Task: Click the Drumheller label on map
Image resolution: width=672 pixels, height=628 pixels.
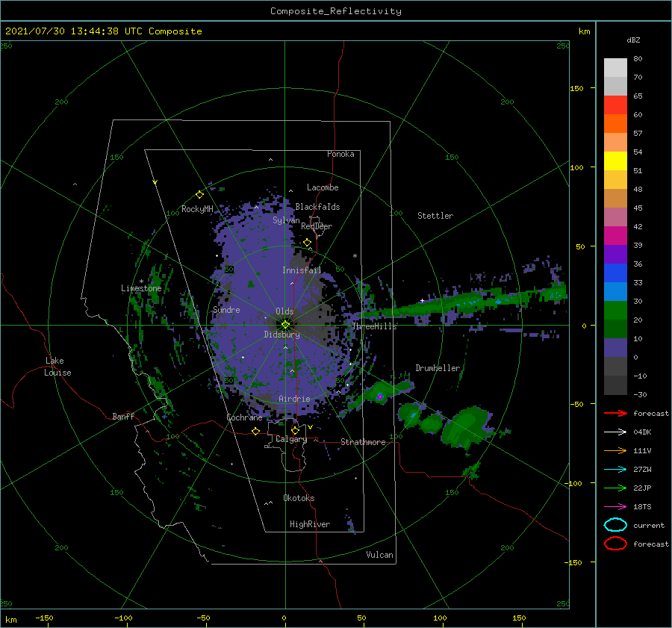Action: pyautogui.click(x=438, y=368)
